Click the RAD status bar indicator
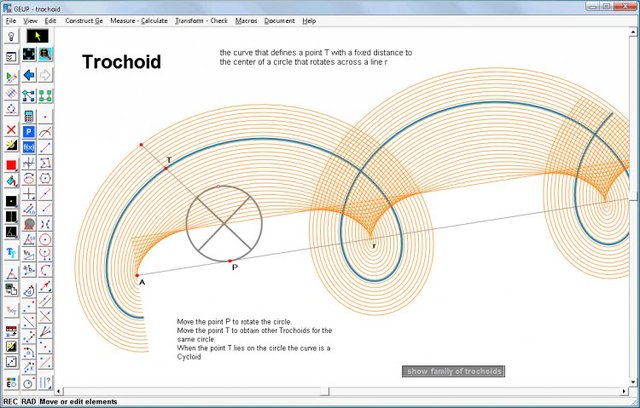Image resolution: width=640 pixels, height=408 pixels. 29,402
